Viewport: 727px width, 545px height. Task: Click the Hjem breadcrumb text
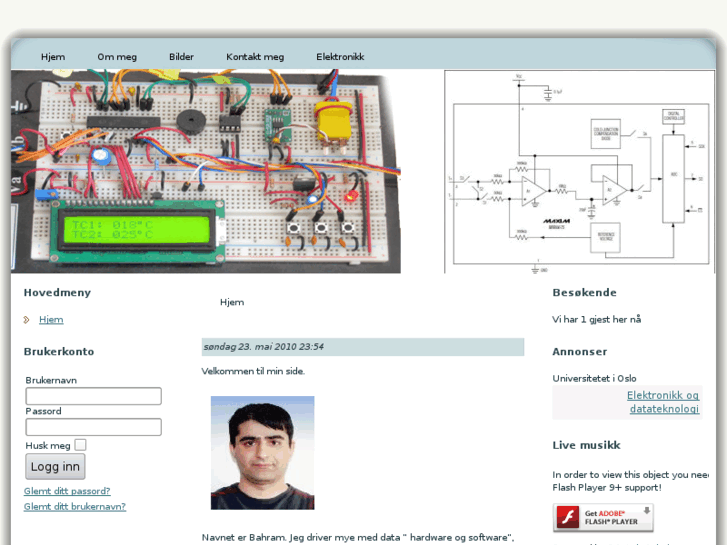[x=232, y=302]
